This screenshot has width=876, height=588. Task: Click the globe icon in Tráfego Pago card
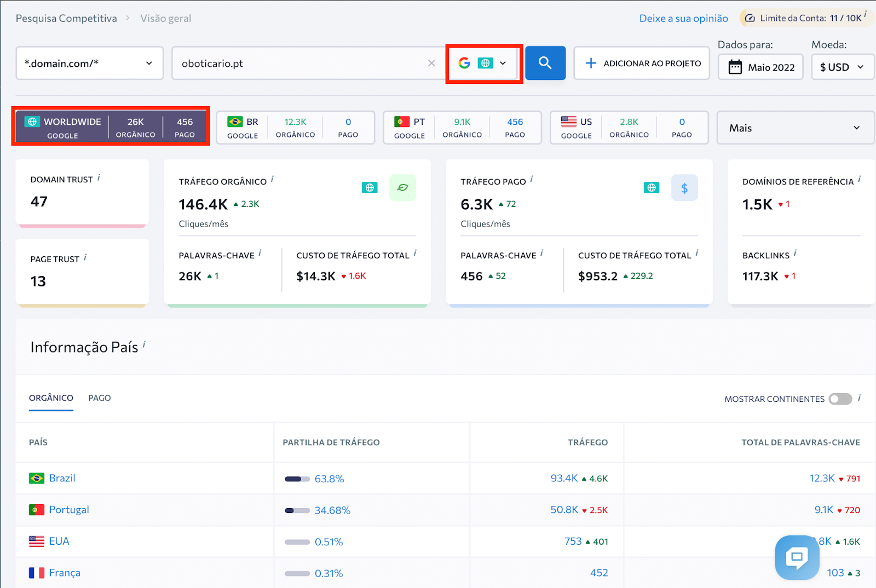point(652,188)
